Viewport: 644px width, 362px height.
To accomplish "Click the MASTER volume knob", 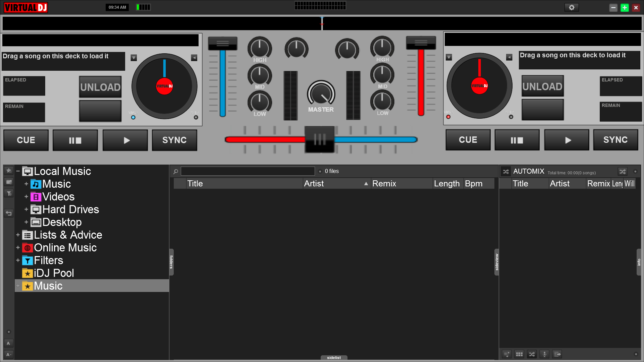I will click(x=321, y=94).
